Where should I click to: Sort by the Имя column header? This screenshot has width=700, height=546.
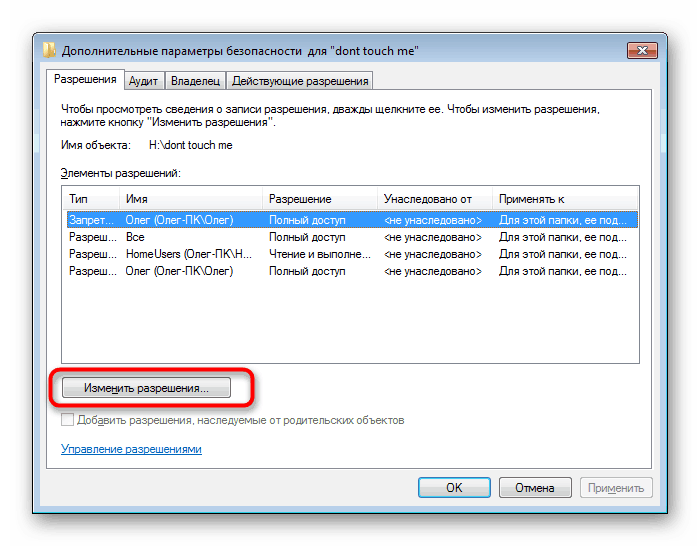coord(191,199)
